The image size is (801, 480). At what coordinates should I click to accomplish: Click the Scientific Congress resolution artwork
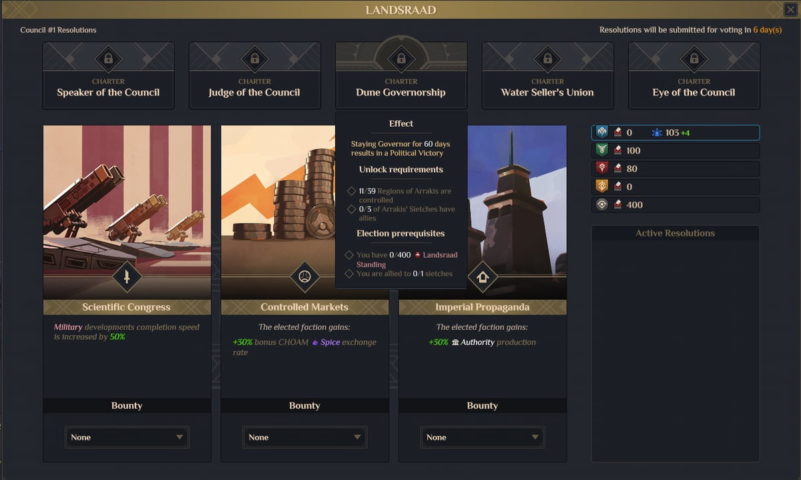pos(127,212)
